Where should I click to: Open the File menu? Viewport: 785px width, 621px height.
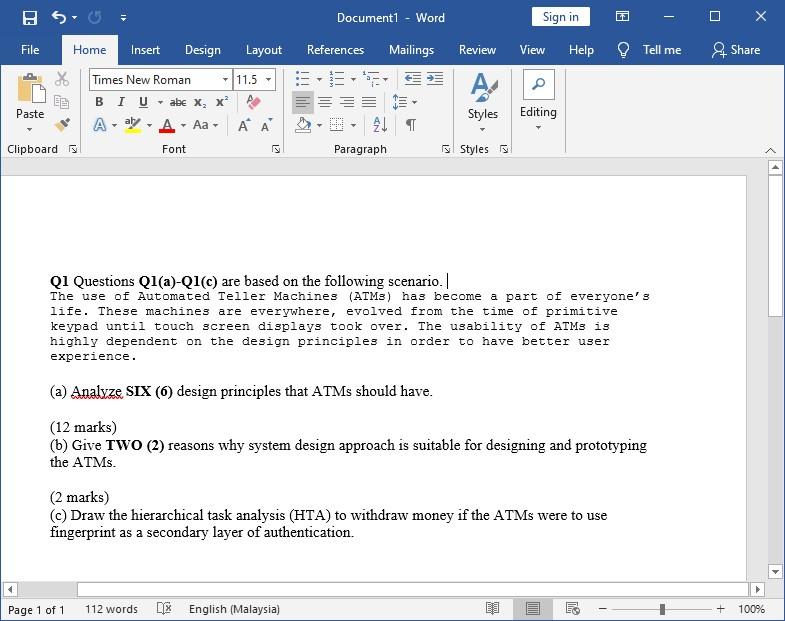click(30, 50)
